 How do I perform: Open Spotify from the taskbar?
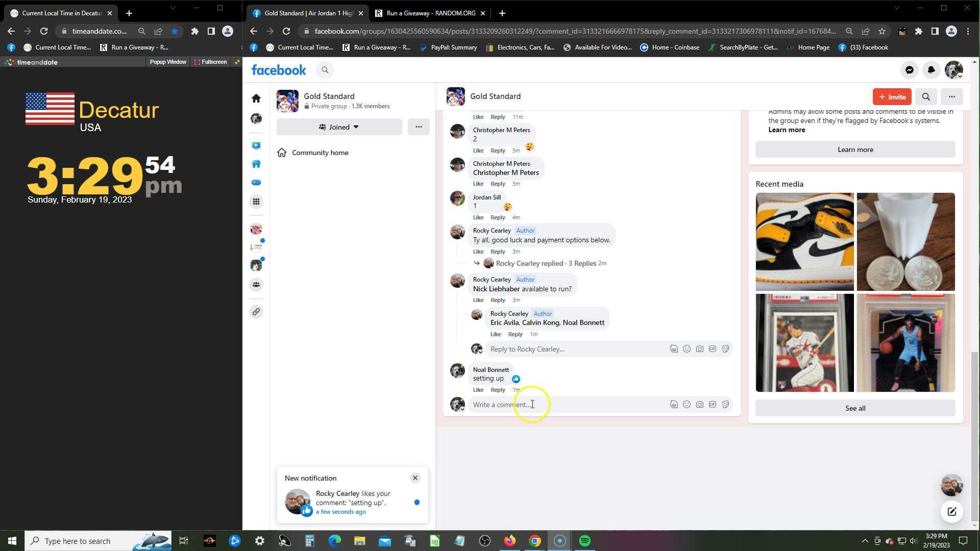pos(584,541)
